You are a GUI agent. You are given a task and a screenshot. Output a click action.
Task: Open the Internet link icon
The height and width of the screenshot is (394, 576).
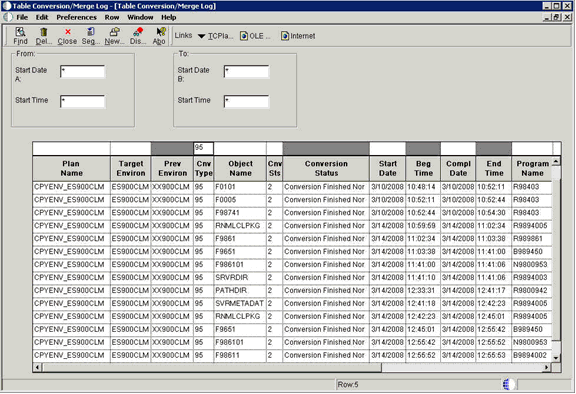point(285,36)
